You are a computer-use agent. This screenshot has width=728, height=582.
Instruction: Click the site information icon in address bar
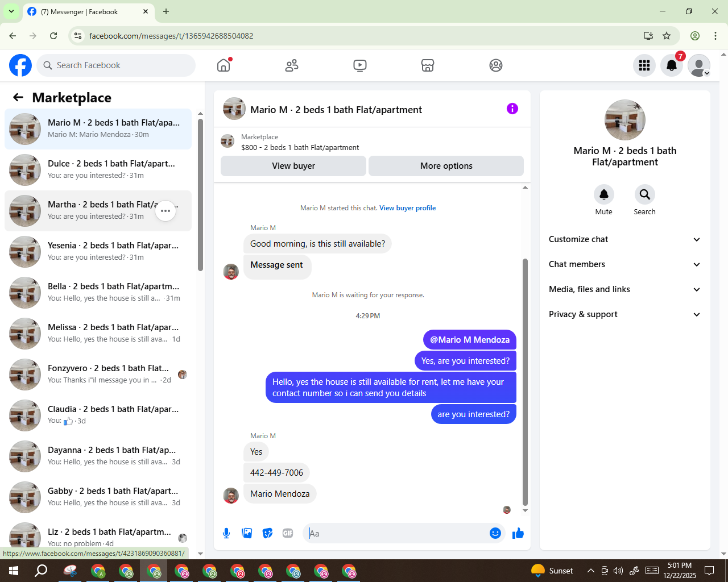(78, 36)
